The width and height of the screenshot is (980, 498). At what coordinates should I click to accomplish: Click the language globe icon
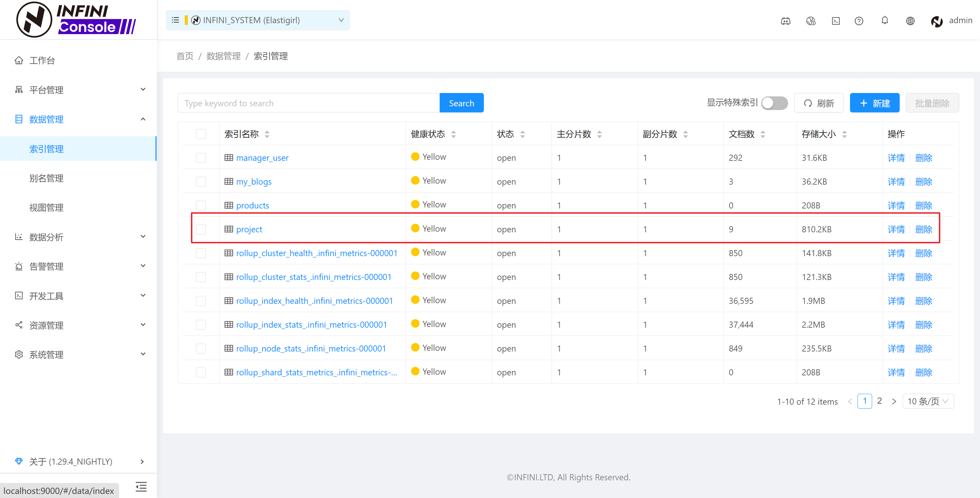[x=910, y=21]
